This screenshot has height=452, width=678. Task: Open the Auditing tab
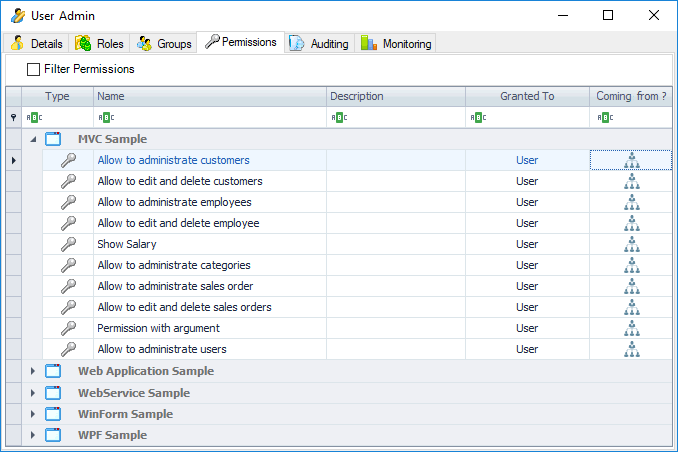[x=320, y=44]
